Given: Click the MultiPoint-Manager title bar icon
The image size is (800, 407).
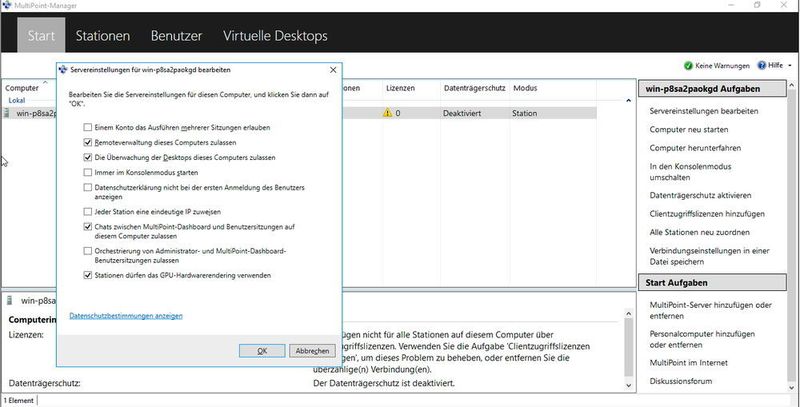Looking at the screenshot, I should tap(7, 5).
